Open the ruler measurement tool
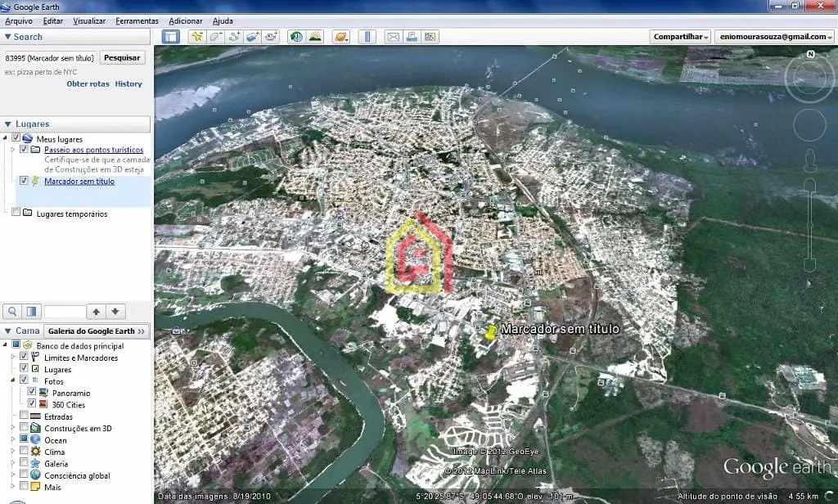The image size is (838, 504). click(x=367, y=36)
